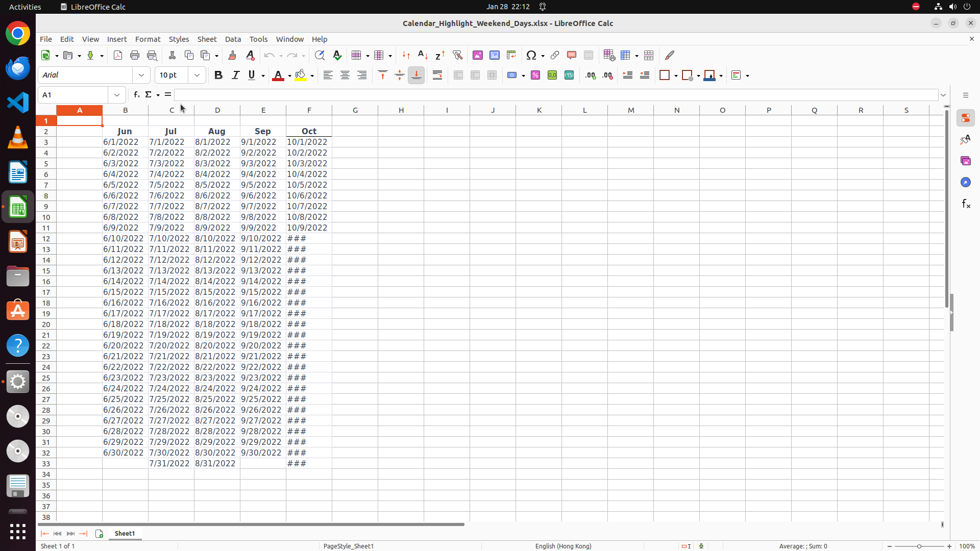Open sidebar Properties panel icon
Screen dimensions: 980x551
tap(966, 118)
